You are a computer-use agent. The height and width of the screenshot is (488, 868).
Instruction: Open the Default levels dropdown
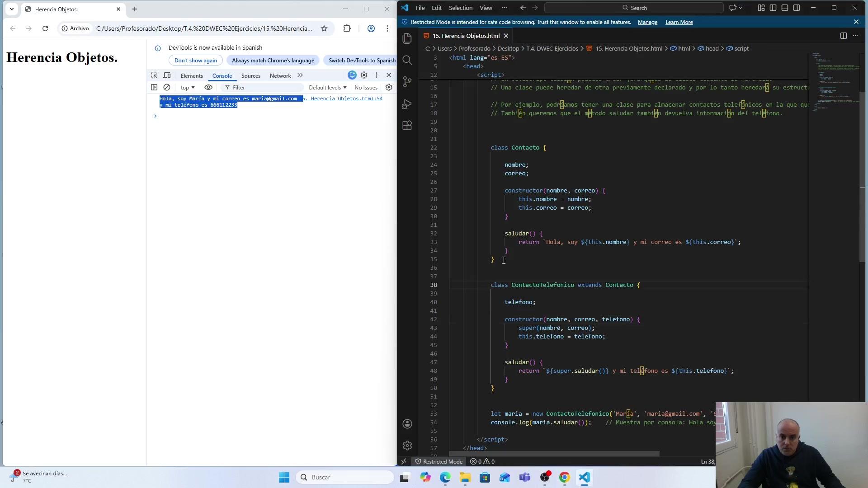tap(328, 87)
